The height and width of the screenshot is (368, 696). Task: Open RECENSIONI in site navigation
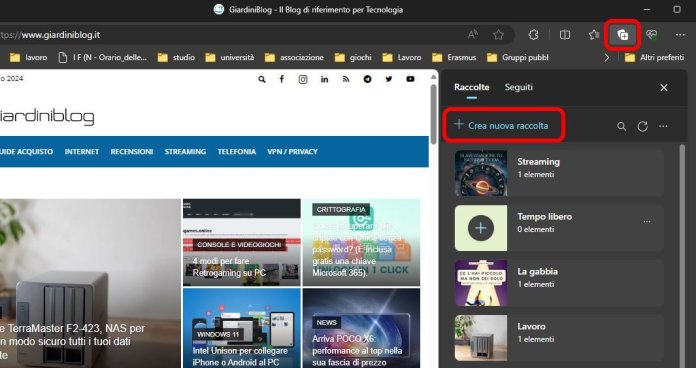(x=132, y=151)
